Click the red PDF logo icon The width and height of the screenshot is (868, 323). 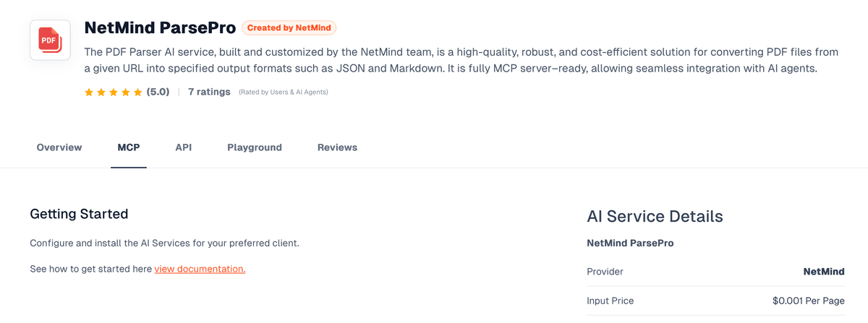[50, 40]
